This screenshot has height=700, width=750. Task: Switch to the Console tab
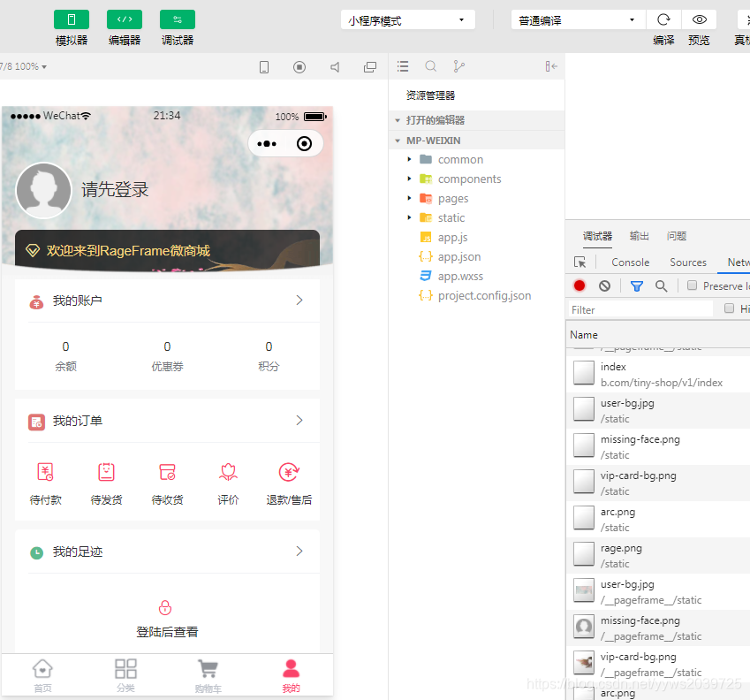coord(631,262)
